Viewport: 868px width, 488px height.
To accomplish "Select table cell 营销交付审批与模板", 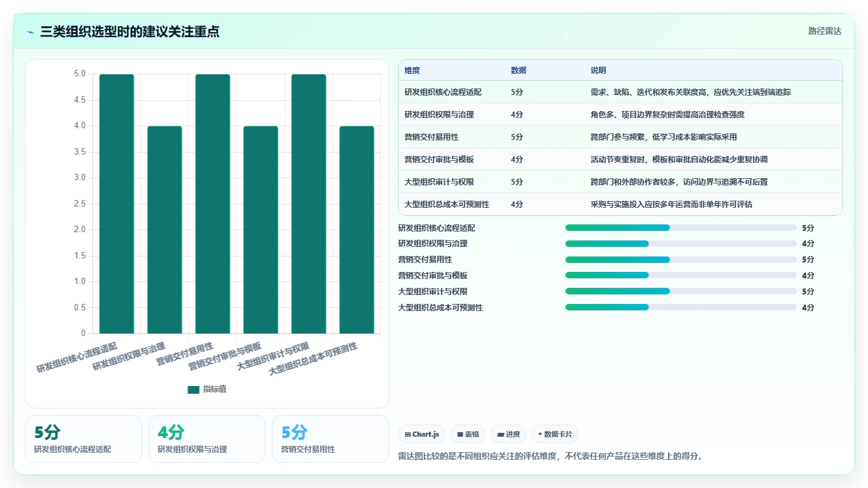I will pos(439,160).
